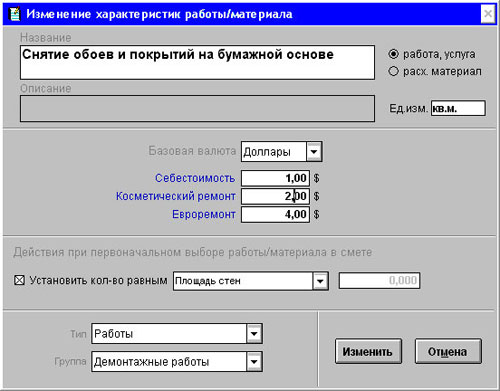Screen dimensions: 500x391
Task: Click the 'Евроремонт' label
Action: 204,214
